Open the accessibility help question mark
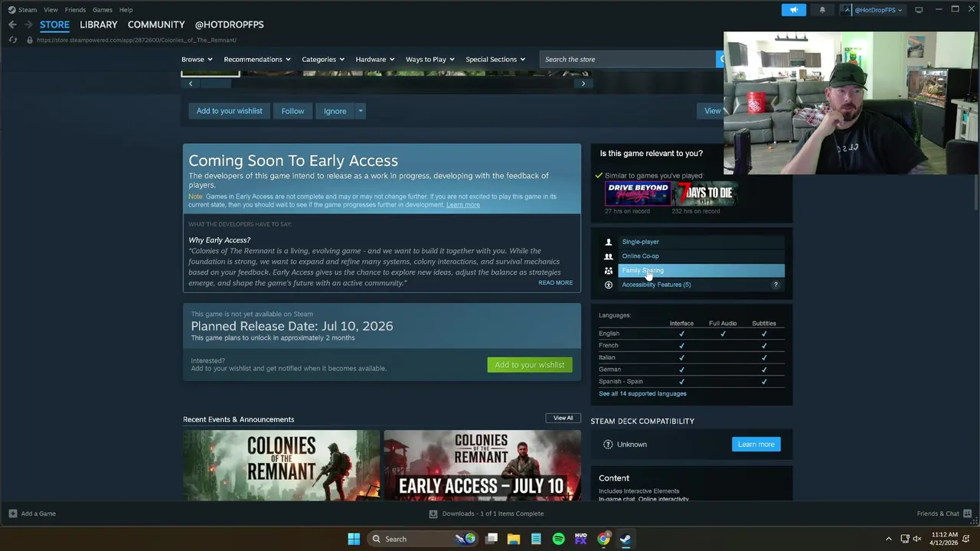Screen dimensions: 980x551 click(x=776, y=285)
